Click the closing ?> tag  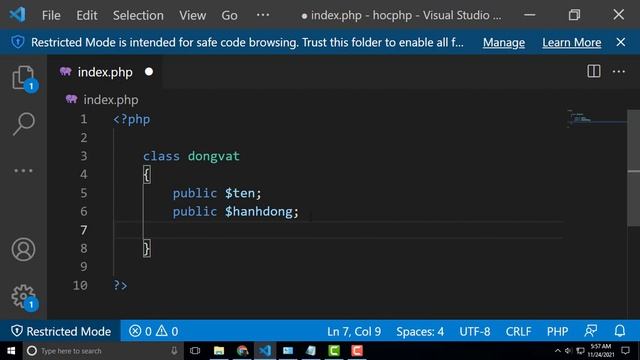click(x=120, y=285)
